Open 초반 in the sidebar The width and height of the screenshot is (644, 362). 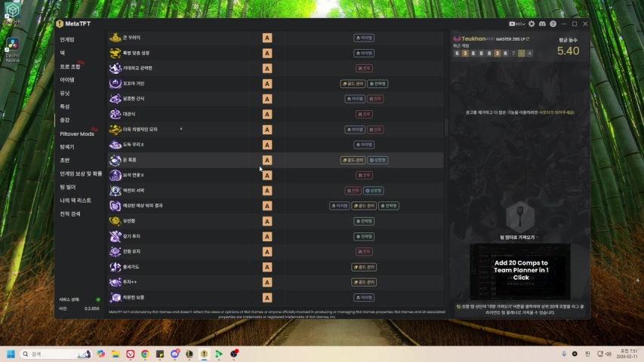click(x=65, y=161)
